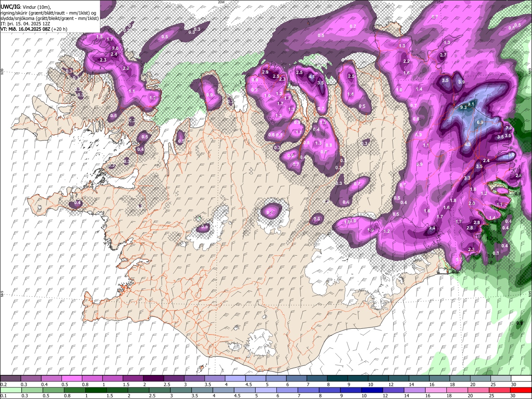Click the red swatch ending the rain legend
Screen dimensions: 532x399
[x=520, y=390]
